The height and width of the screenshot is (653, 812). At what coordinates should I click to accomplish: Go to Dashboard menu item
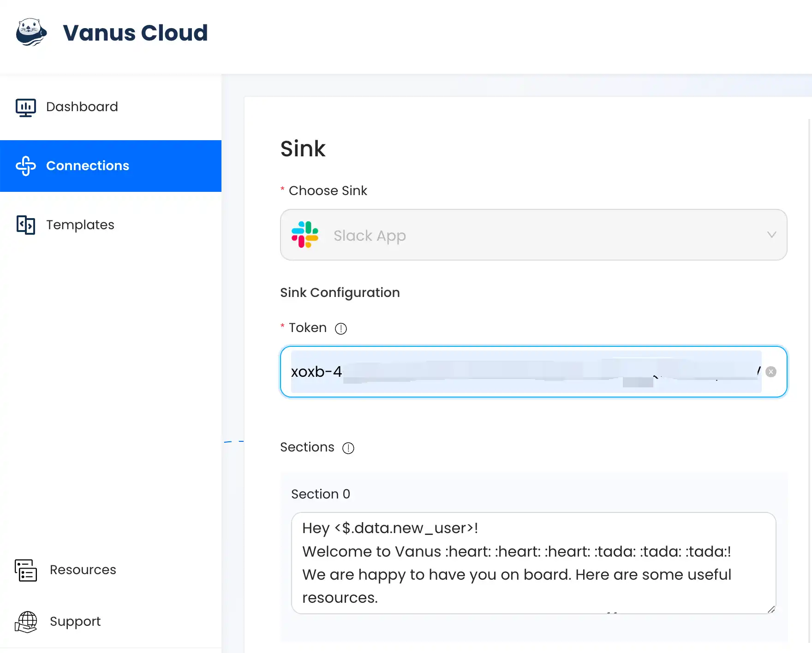point(111,107)
